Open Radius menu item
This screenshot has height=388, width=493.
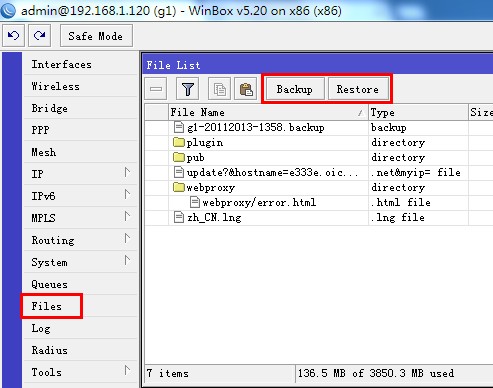tap(80, 350)
